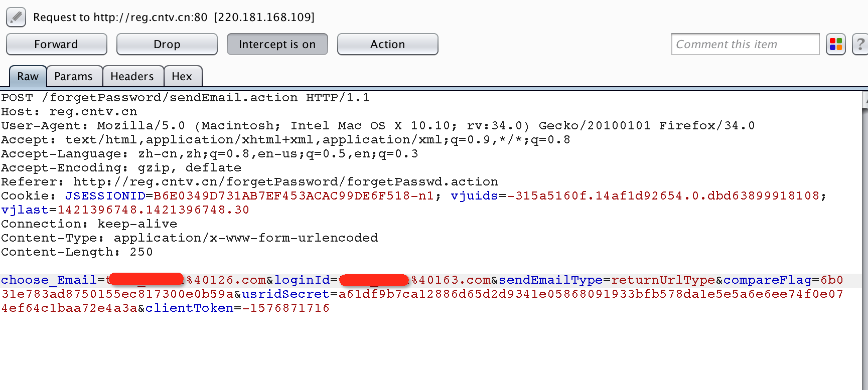Select the Raw tab

(x=28, y=76)
